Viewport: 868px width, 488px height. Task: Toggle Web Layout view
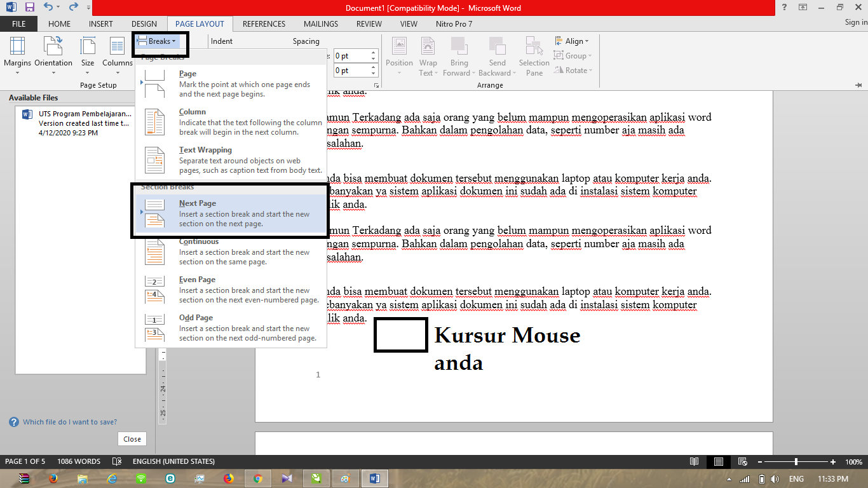click(742, 461)
